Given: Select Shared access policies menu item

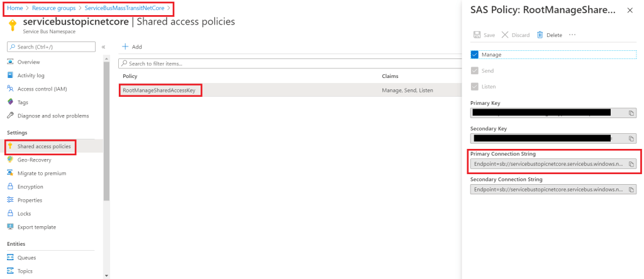Looking at the screenshot, I should click(43, 146).
